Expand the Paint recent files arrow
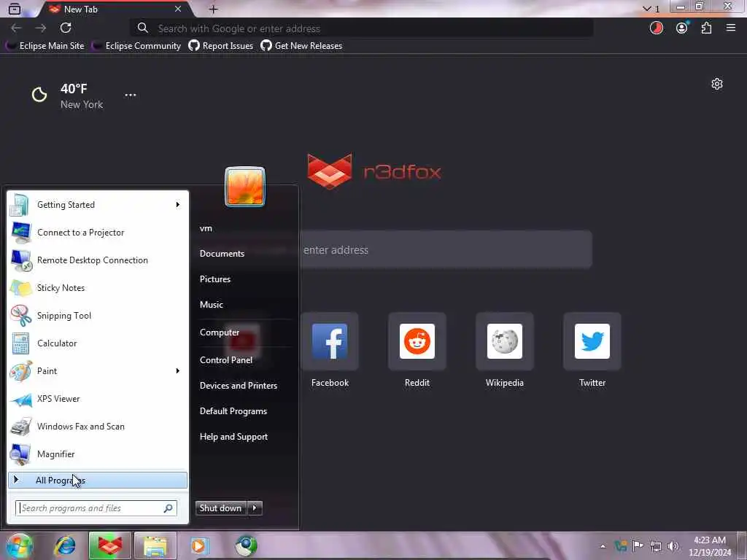The image size is (747, 560). pyautogui.click(x=178, y=371)
